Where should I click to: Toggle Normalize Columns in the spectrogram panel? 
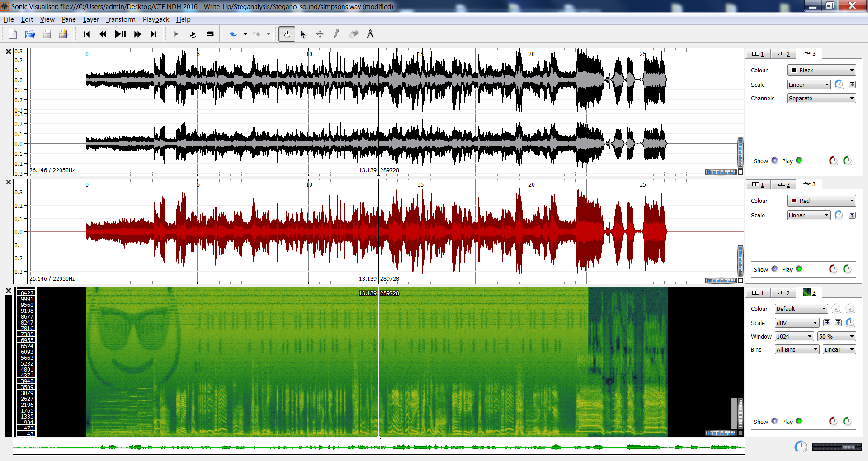click(x=827, y=323)
